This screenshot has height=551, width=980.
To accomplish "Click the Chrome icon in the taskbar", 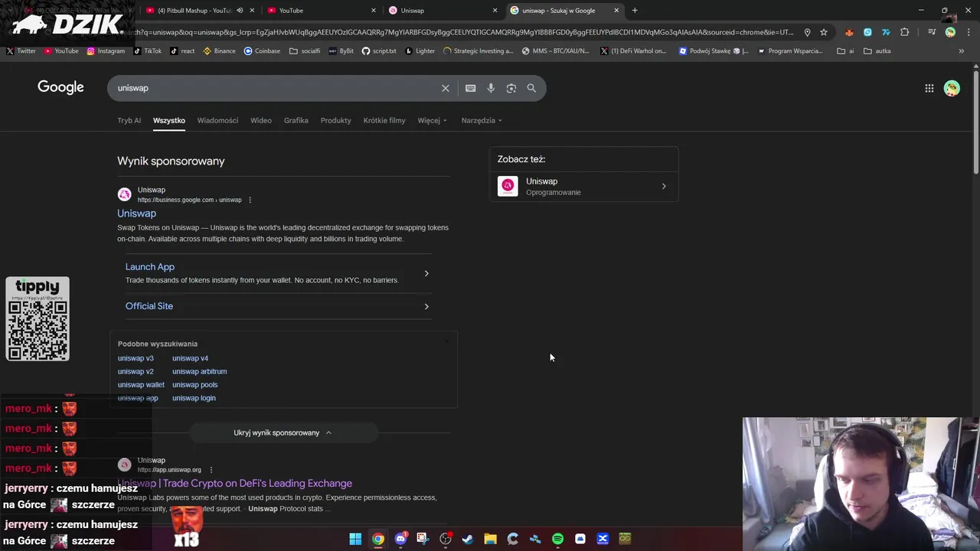I will [378, 539].
